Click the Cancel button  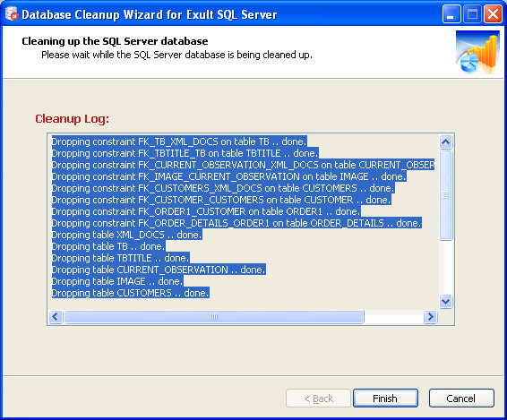pyautogui.click(x=461, y=398)
